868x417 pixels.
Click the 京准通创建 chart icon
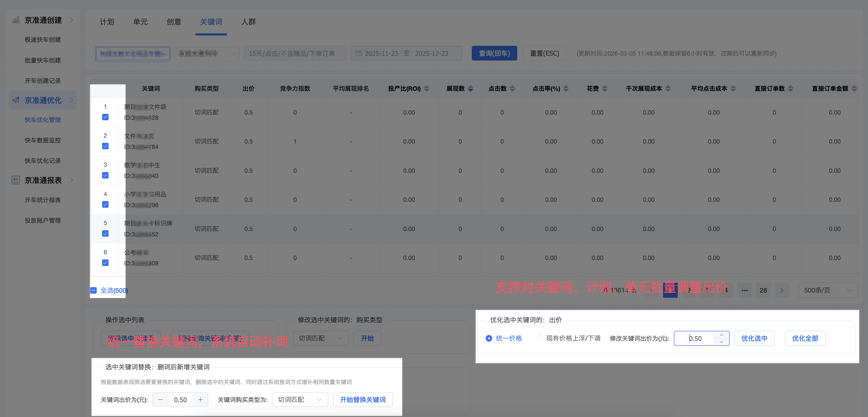click(16, 20)
